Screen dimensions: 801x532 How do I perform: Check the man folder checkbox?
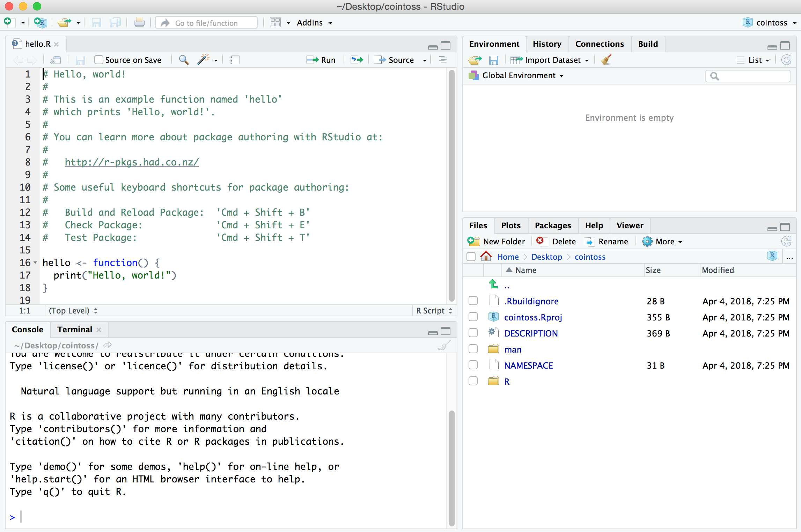(473, 349)
